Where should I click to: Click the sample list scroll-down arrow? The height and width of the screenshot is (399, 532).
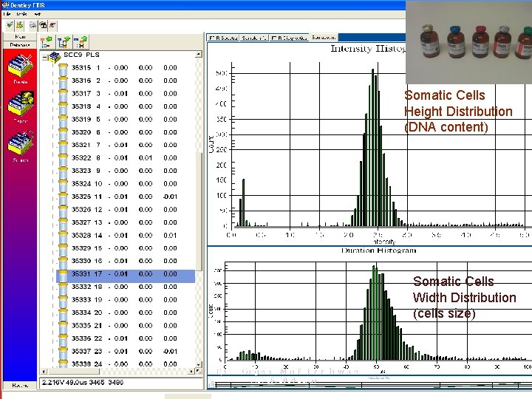[x=199, y=365]
